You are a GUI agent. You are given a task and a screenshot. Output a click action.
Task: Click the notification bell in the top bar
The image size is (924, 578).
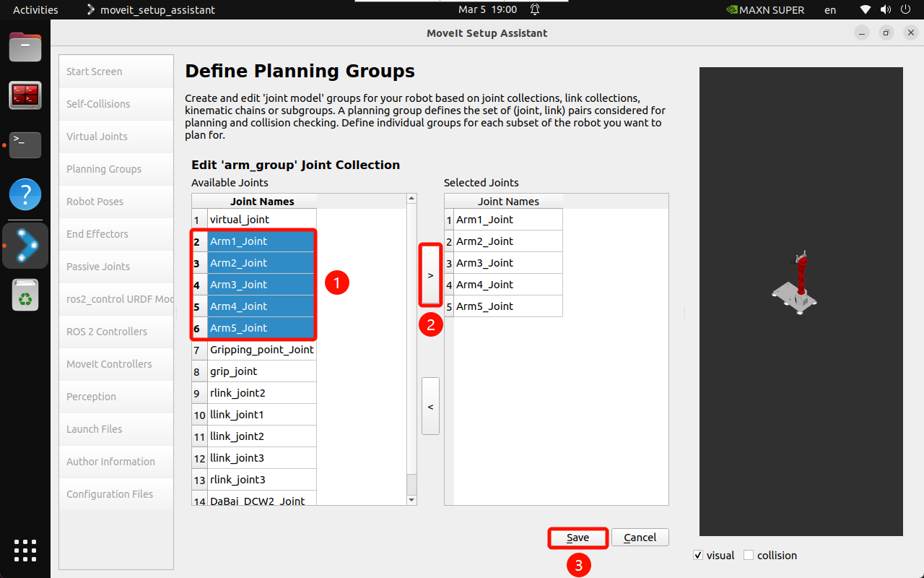tap(535, 10)
